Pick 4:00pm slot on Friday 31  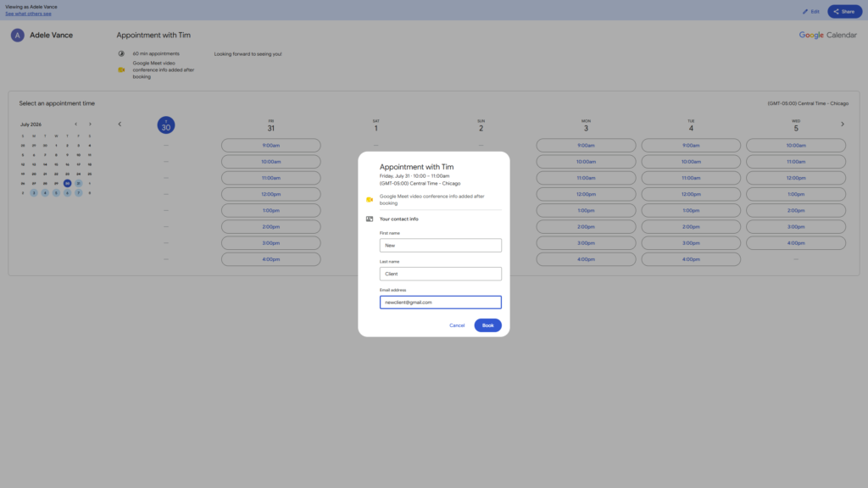(270, 259)
